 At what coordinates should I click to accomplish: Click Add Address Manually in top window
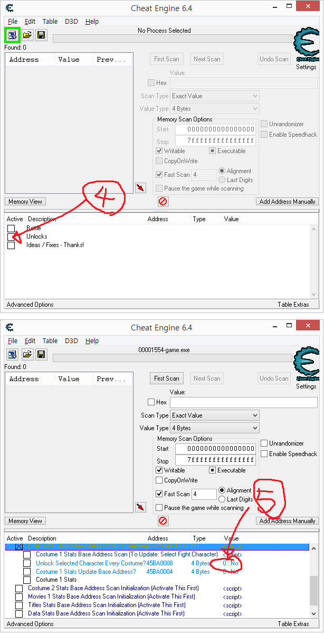tap(288, 202)
